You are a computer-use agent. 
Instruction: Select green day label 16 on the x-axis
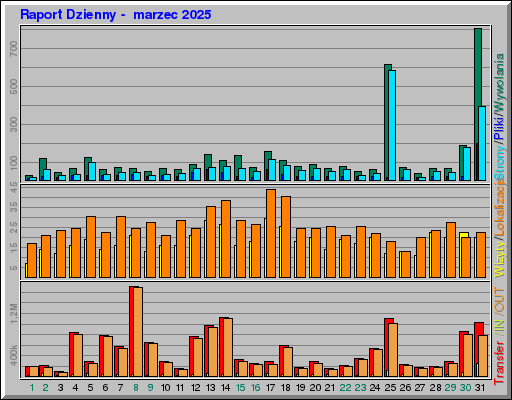click(256, 388)
